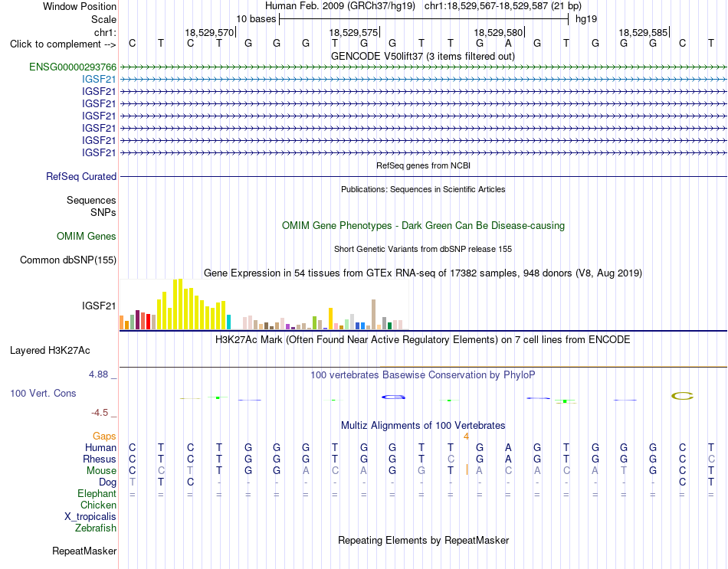The height and width of the screenshot is (569, 728).
Task: Click the blue G logo in conservation track
Action: point(393,397)
